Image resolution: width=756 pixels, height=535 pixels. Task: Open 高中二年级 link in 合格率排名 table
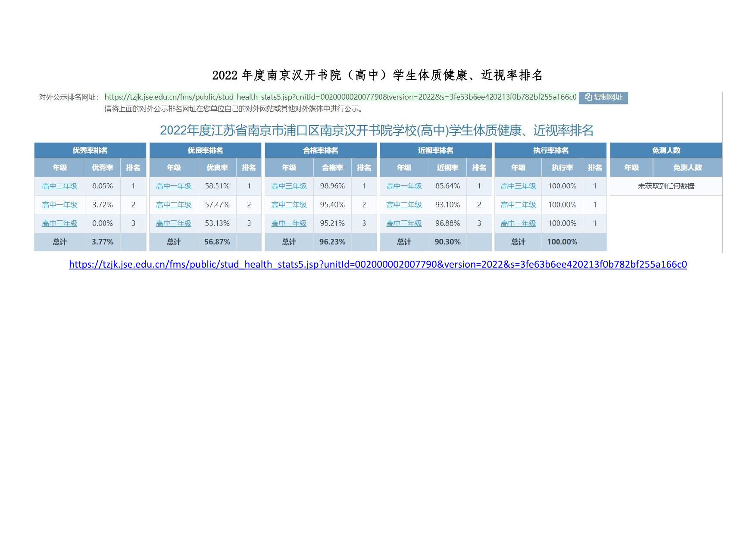[x=289, y=205]
